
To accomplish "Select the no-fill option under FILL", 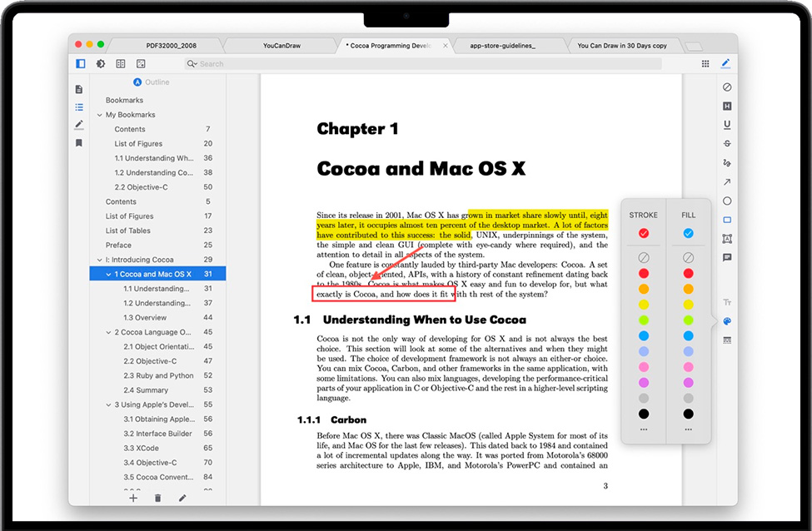I will pos(688,258).
